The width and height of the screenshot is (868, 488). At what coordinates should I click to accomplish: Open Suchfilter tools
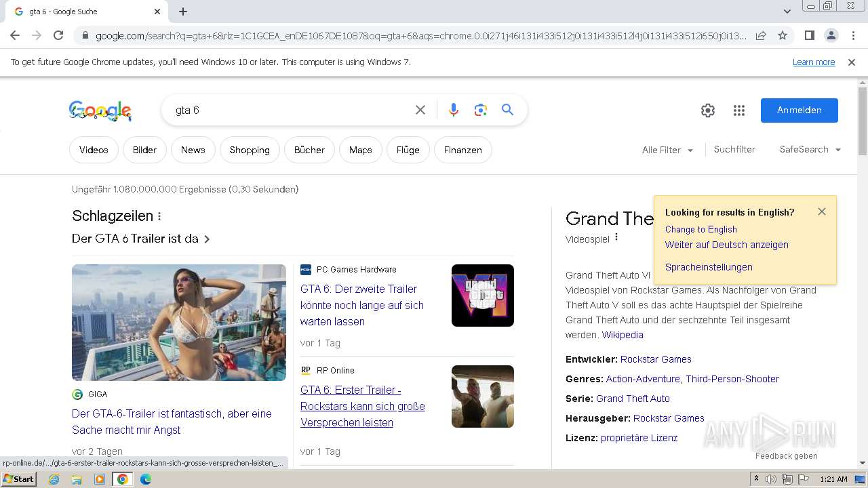[x=734, y=149]
